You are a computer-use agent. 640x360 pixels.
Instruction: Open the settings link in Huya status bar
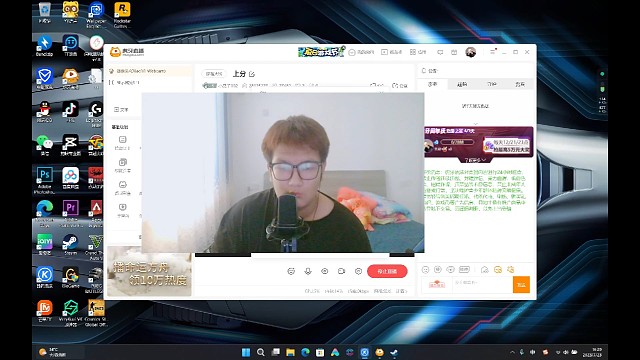coord(401,291)
